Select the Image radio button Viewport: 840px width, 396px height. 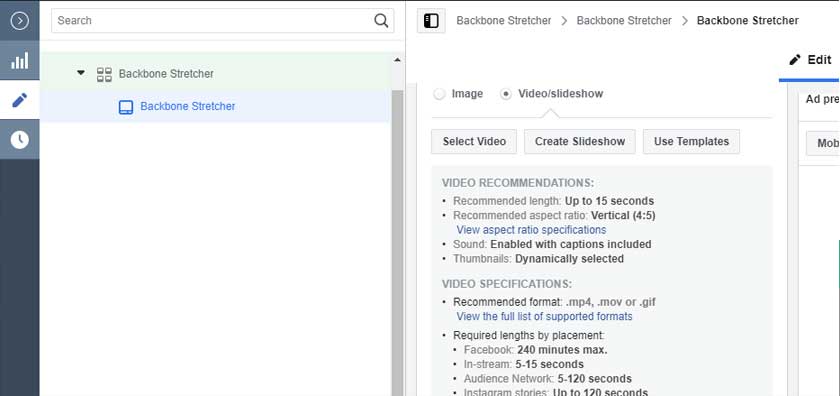coord(439,94)
